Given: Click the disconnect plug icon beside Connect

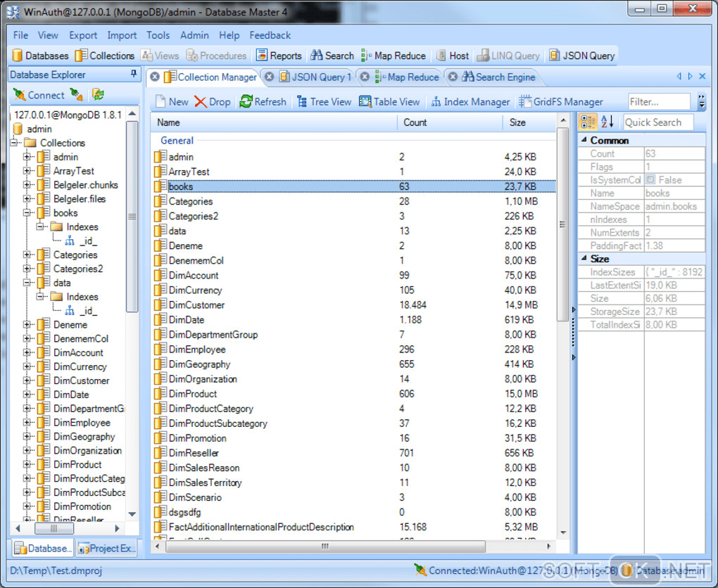Looking at the screenshot, I should pyautogui.click(x=77, y=95).
